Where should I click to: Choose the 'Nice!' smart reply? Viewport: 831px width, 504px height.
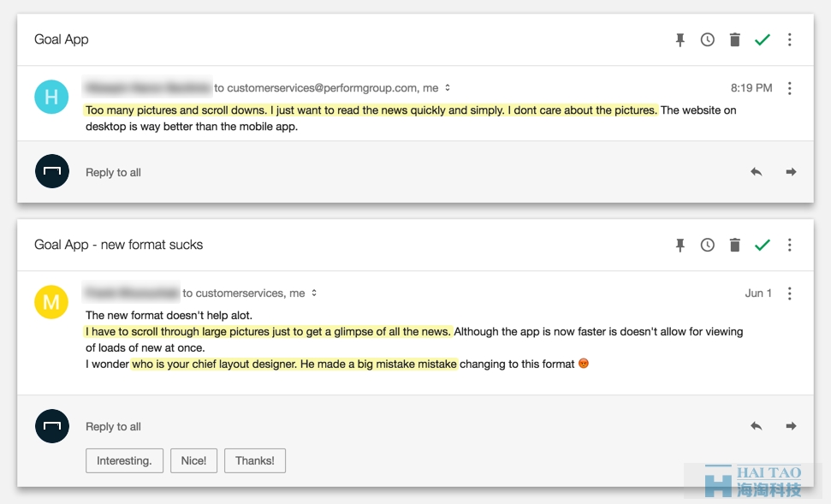pos(194,460)
